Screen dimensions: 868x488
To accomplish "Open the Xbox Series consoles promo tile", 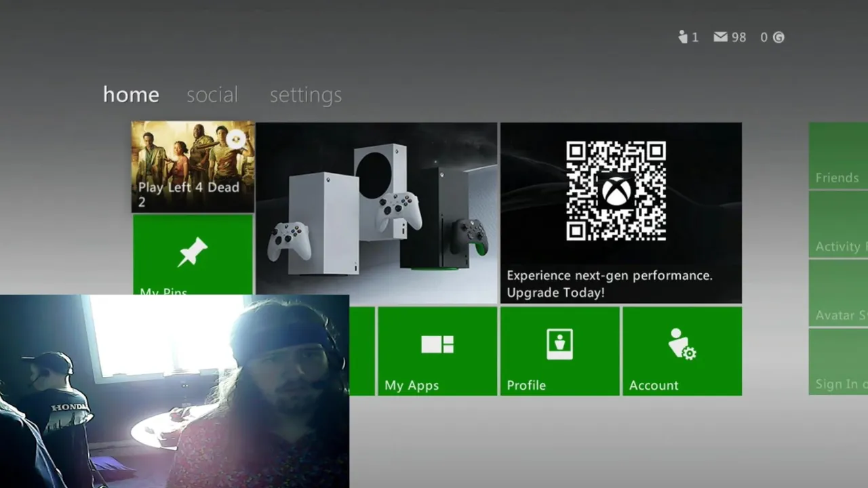I will pos(376,213).
